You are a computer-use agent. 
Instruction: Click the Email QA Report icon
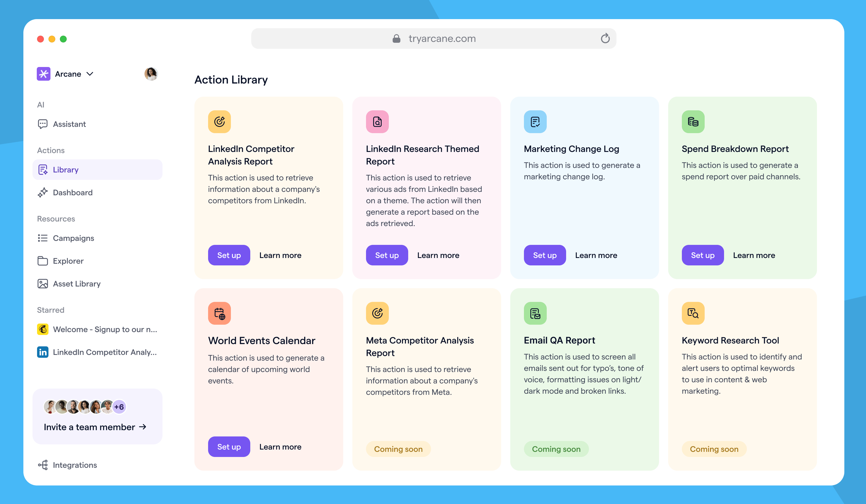535,313
